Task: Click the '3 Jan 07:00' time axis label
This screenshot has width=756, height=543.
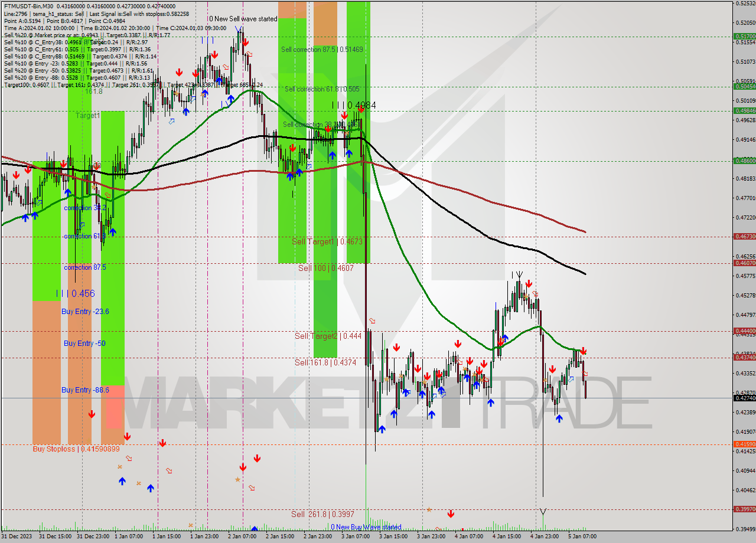Action: click(356, 537)
